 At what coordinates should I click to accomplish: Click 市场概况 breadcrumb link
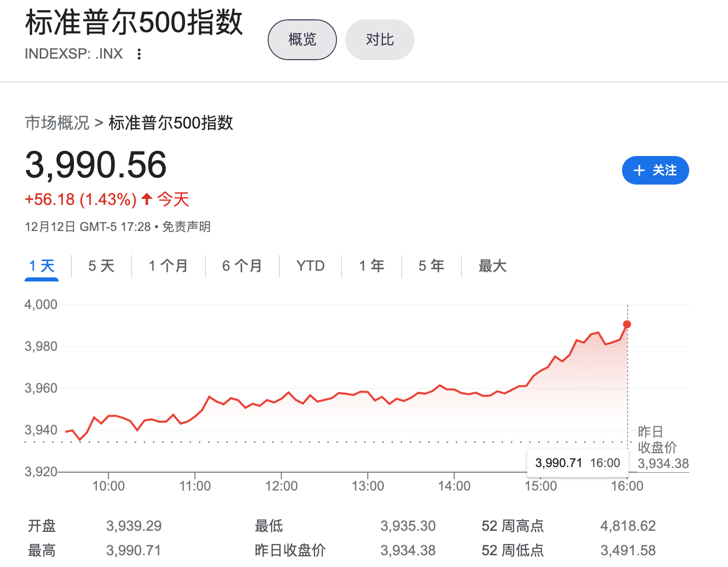point(57,123)
